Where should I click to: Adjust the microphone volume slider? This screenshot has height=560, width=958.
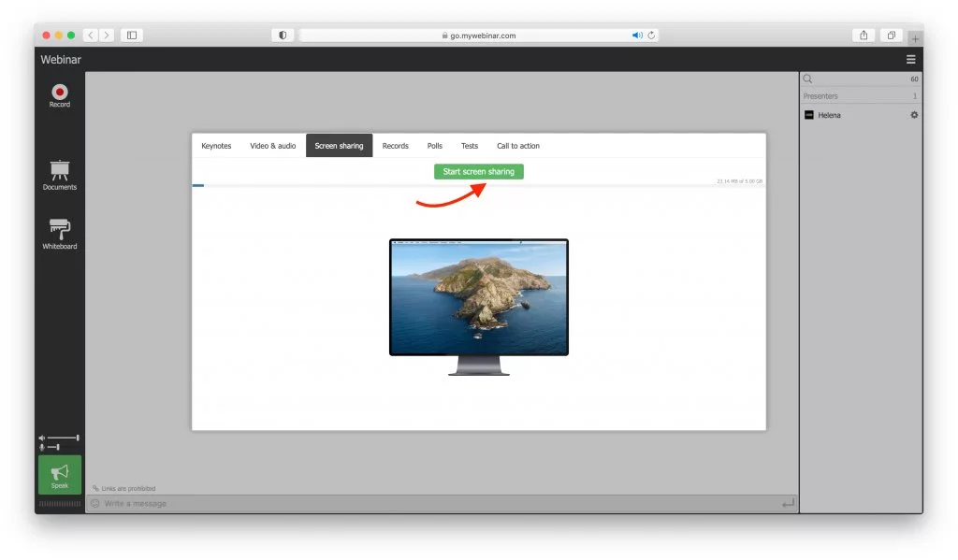[x=60, y=448]
